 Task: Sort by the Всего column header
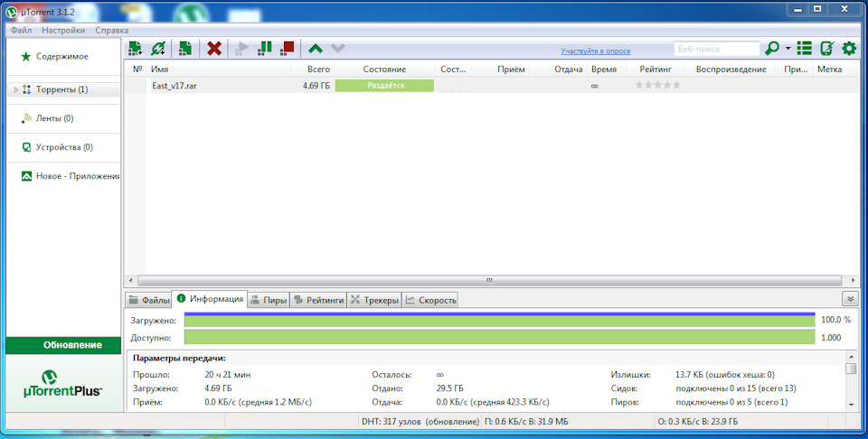[x=312, y=70]
